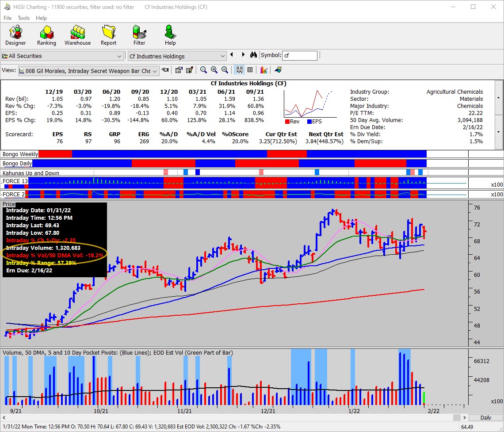The image size is (504, 432).
Task: Expand the View chart template dropdown
Action: coord(155,71)
